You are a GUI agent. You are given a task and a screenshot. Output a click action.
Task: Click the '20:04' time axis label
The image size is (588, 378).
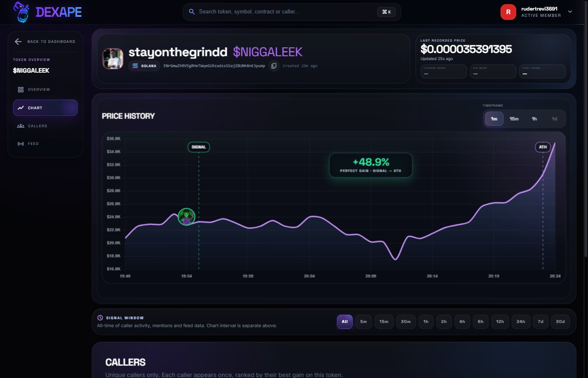pyautogui.click(x=309, y=276)
